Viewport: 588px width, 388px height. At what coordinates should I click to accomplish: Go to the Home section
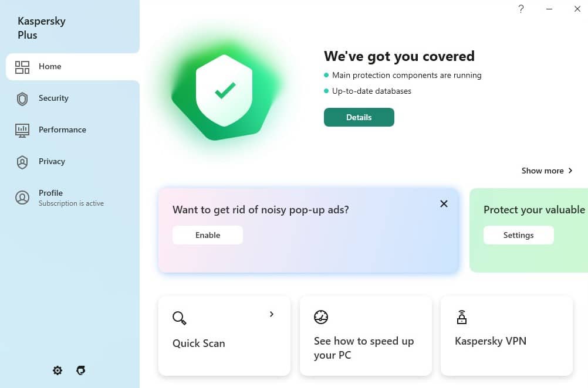pyautogui.click(x=50, y=67)
